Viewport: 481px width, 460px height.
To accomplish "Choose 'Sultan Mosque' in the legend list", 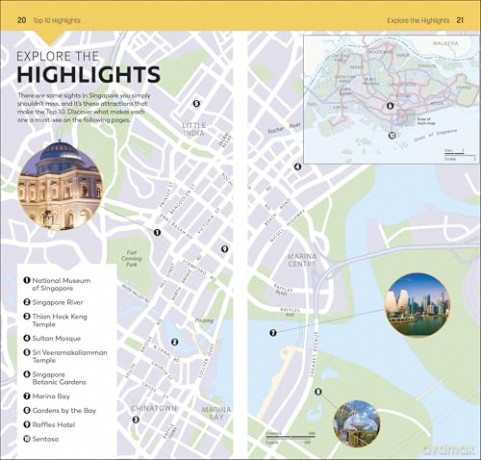I will [x=52, y=338].
